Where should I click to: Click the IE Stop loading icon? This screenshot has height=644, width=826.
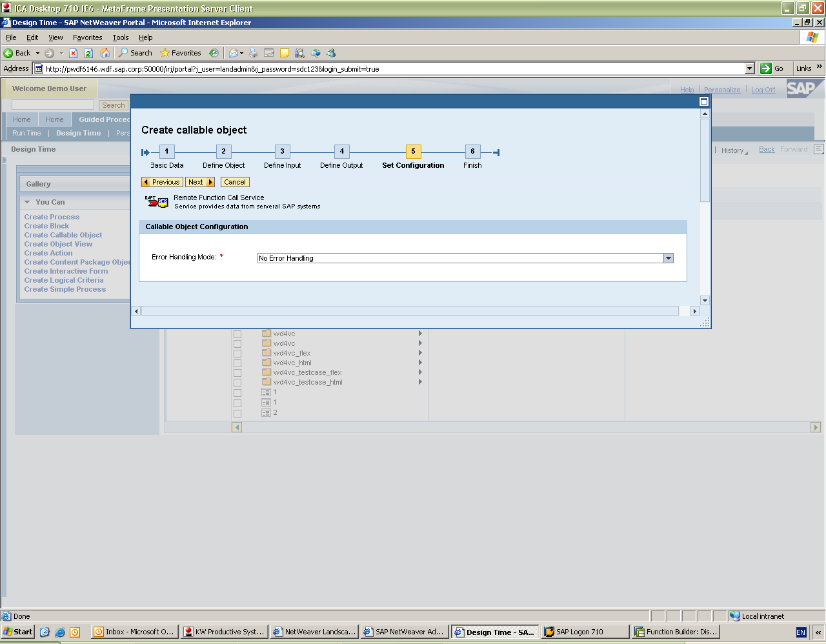[74, 53]
